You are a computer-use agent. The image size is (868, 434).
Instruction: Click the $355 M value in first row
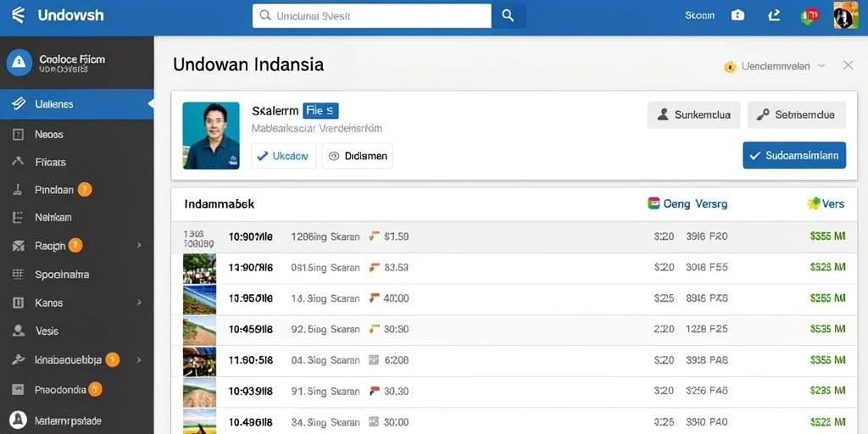[x=827, y=236]
